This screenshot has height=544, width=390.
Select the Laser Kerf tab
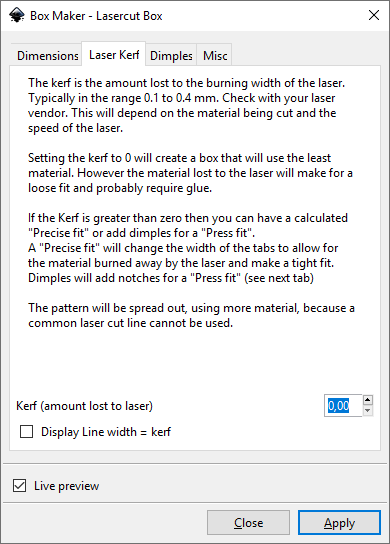(114, 54)
